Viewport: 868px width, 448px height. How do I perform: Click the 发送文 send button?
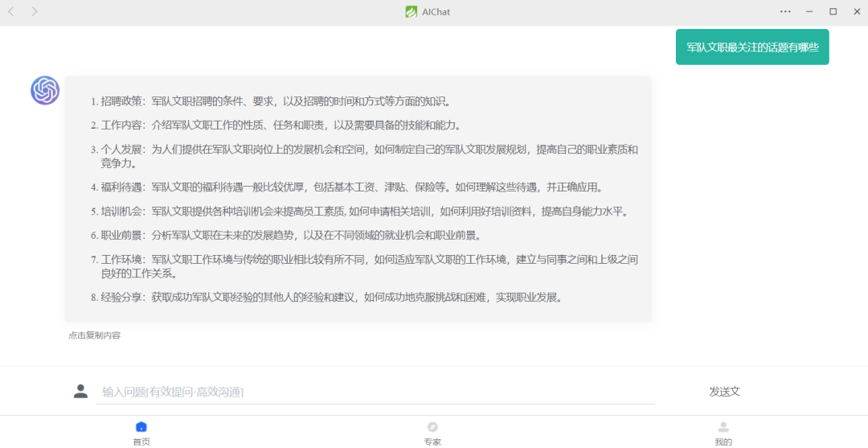[x=725, y=392]
